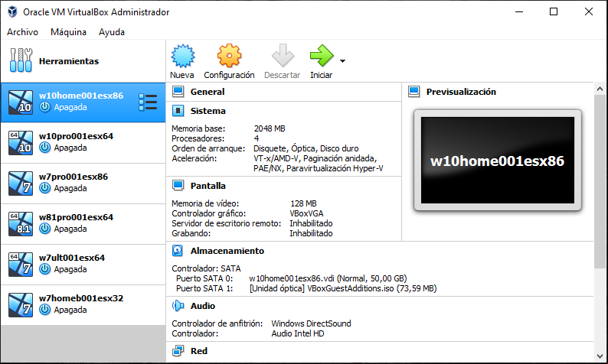608x364 pixels.
Task: Click the details pane scroll up arrow
Action: [600, 89]
